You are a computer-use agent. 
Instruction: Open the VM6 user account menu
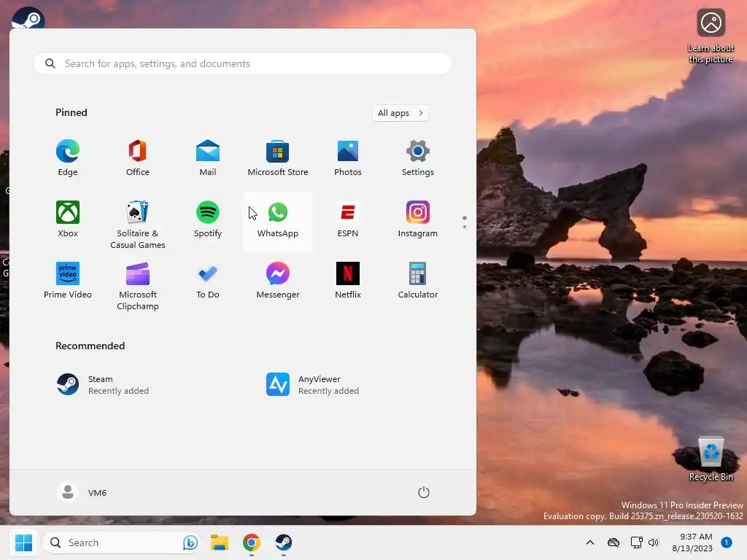(x=82, y=492)
